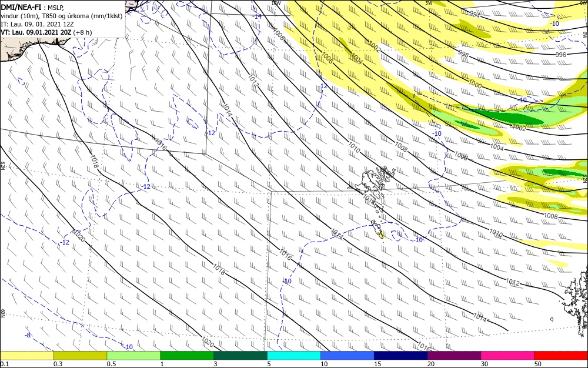Choose the purple 20–30 legend swatch
Viewport: 588px width, 368px height.
pyautogui.click(x=454, y=356)
